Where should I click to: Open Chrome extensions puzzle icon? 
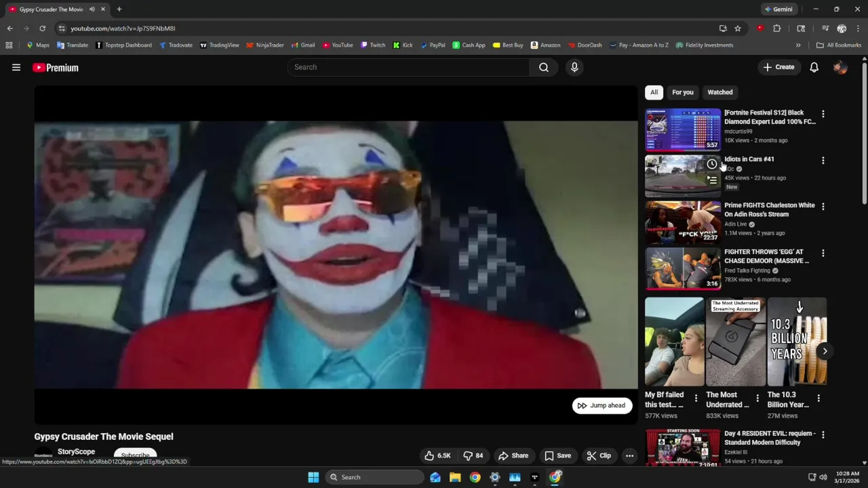(777, 28)
